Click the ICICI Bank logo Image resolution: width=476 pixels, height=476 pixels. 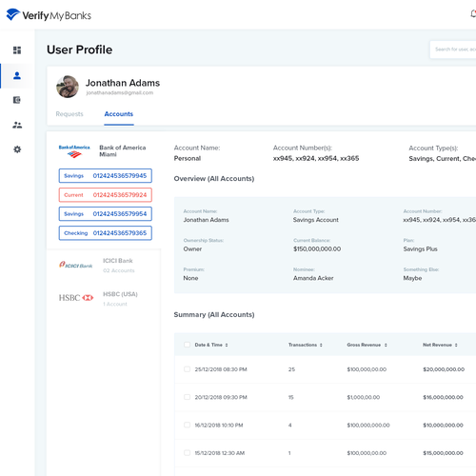click(x=76, y=265)
